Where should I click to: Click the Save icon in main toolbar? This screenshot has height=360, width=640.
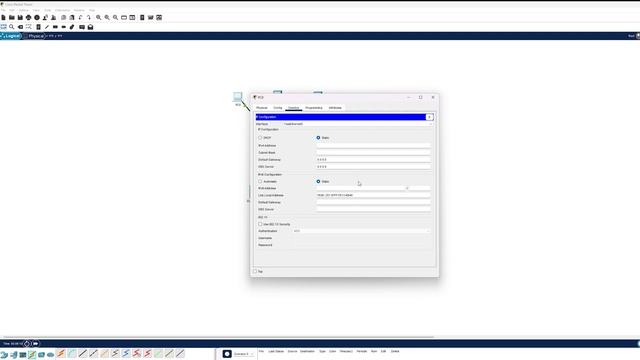point(20,18)
